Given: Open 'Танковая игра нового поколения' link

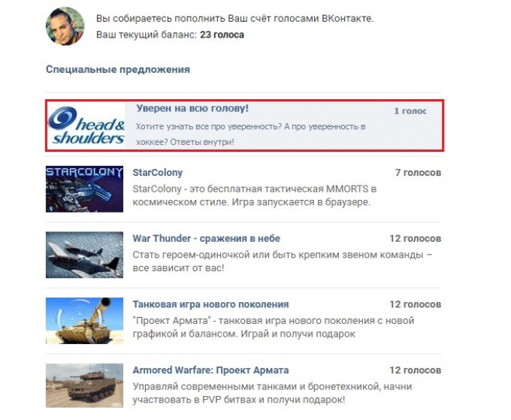Looking at the screenshot, I should pyautogui.click(x=210, y=304).
